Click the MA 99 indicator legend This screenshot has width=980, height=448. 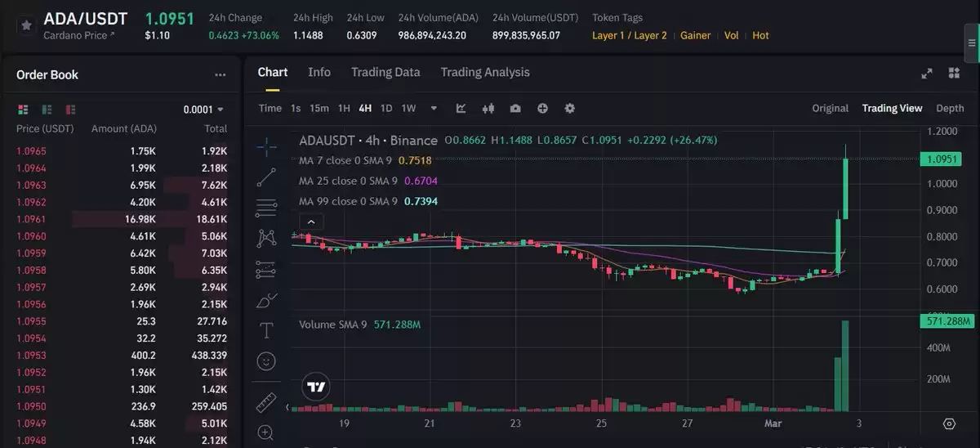tap(368, 201)
